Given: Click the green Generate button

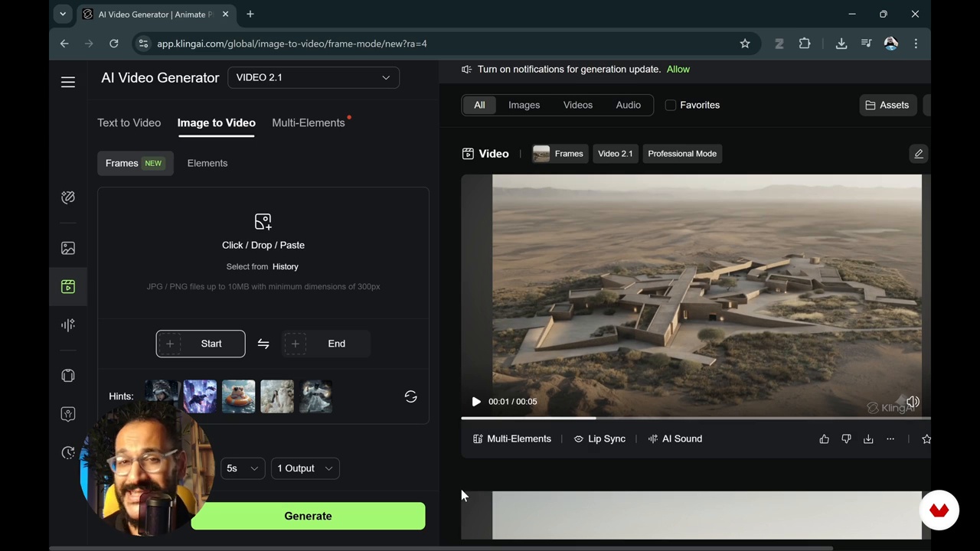Looking at the screenshot, I should (308, 516).
